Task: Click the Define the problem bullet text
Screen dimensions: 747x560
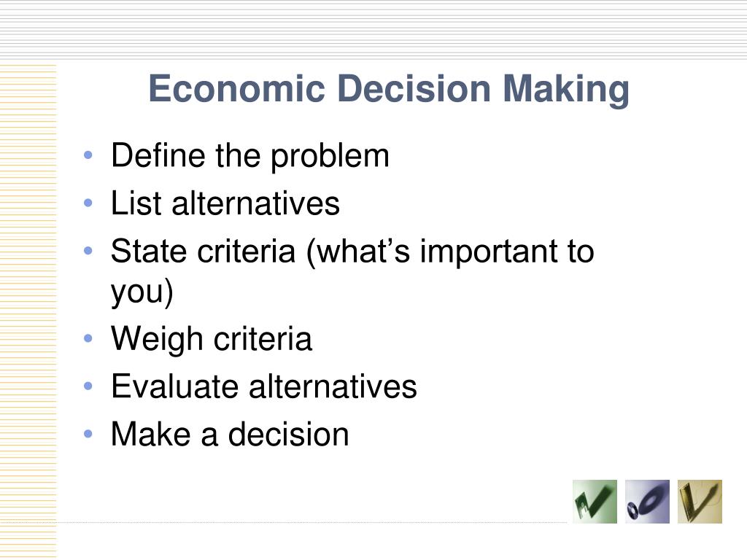Action: (x=250, y=156)
